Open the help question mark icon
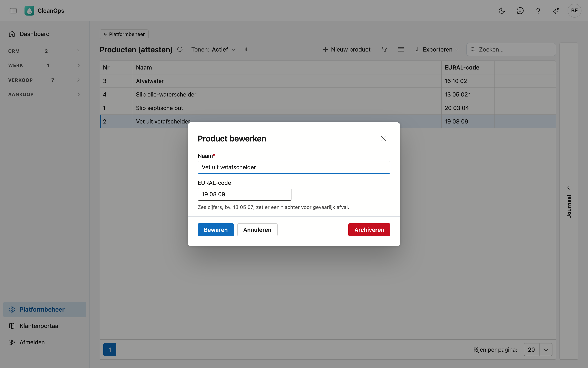Image resolution: width=588 pixels, height=368 pixels. coord(538,10)
